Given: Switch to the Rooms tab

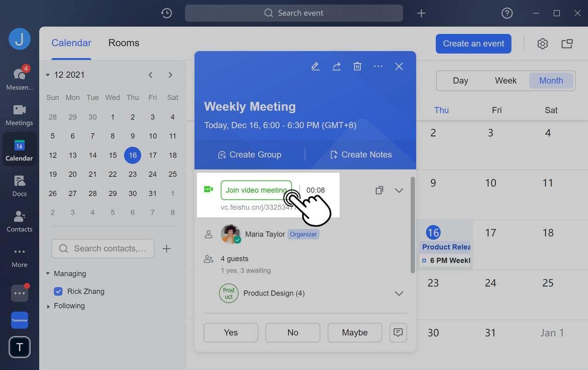Looking at the screenshot, I should click(x=124, y=43).
